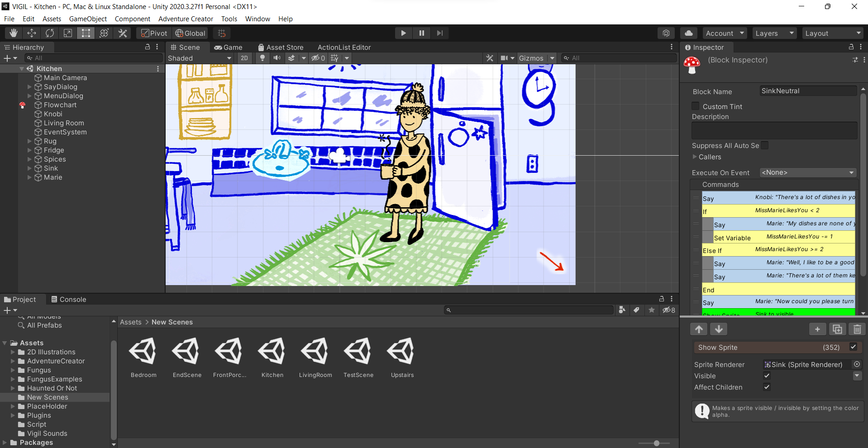Open scene camera settings icon

(x=504, y=58)
